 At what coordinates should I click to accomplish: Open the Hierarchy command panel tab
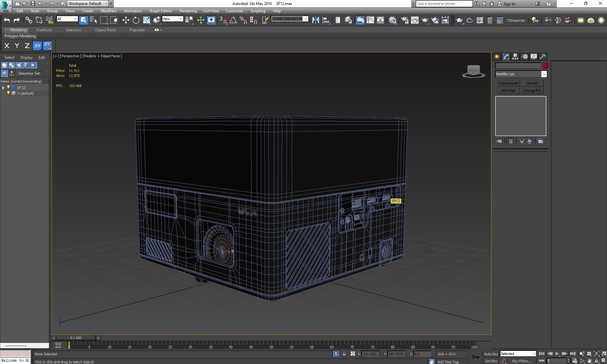point(515,57)
